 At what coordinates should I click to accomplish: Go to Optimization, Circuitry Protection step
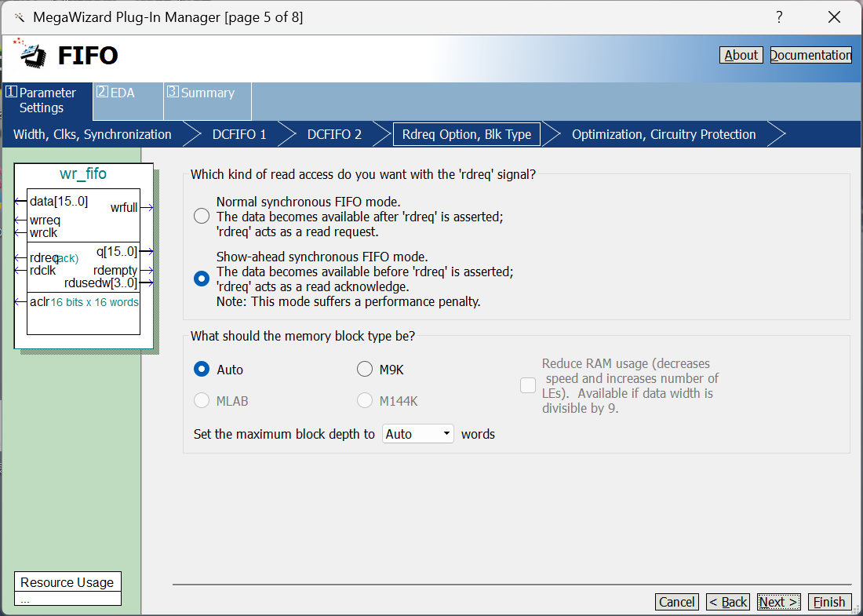[x=664, y=134]
